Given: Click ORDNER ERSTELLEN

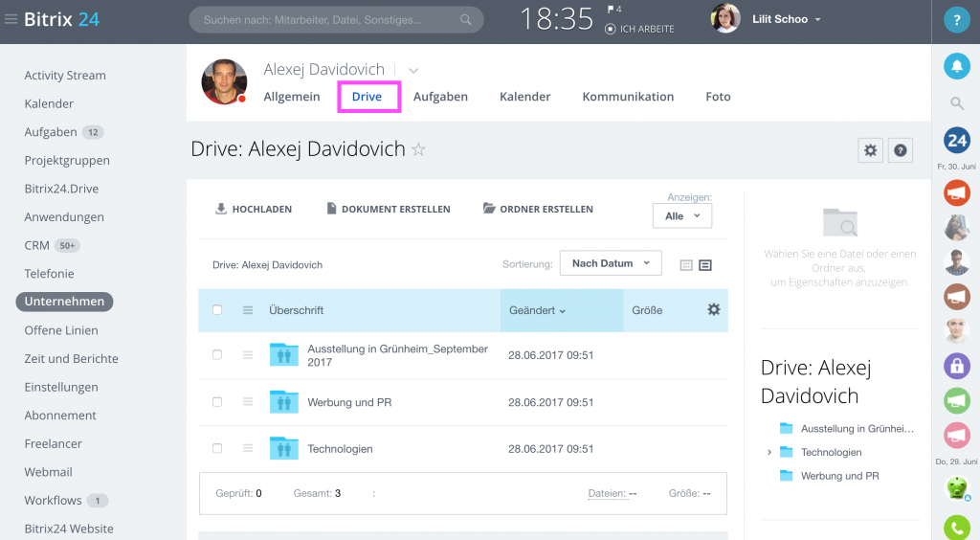Looking at the screenshot, I should (538, 209).
